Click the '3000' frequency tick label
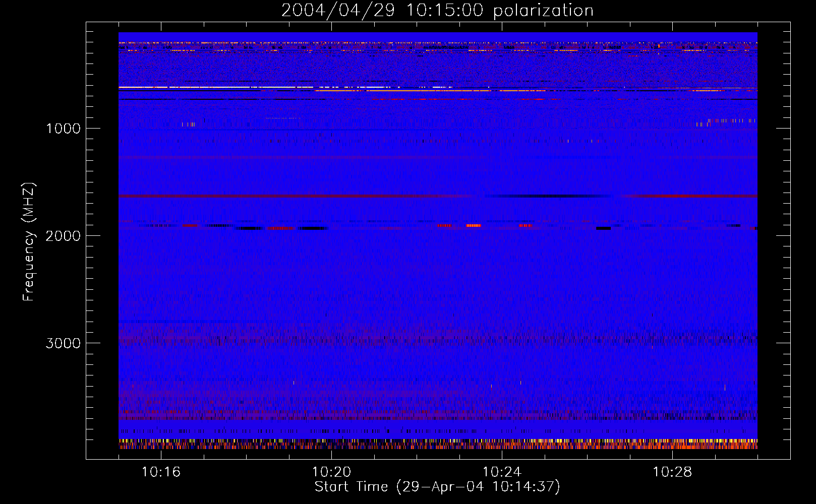 click(63, 343)
